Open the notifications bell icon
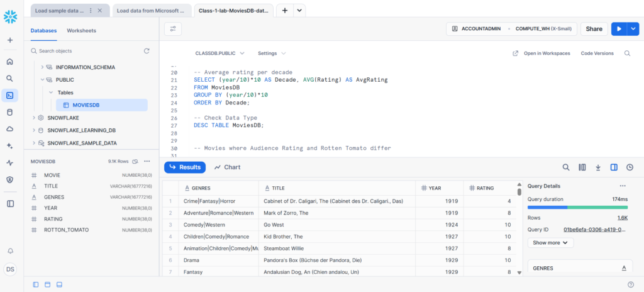This screenshot has height=292, width=644. (10, 251)
